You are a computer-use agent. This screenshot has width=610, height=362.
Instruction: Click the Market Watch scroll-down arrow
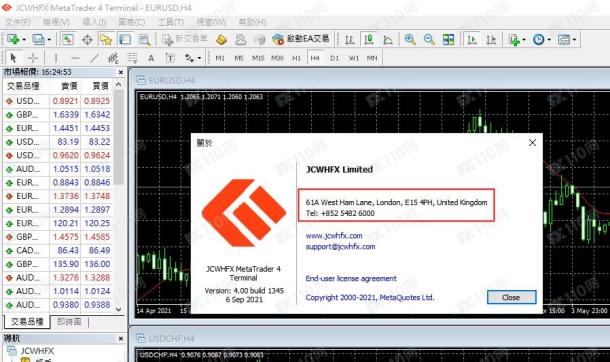click(119, 310)
